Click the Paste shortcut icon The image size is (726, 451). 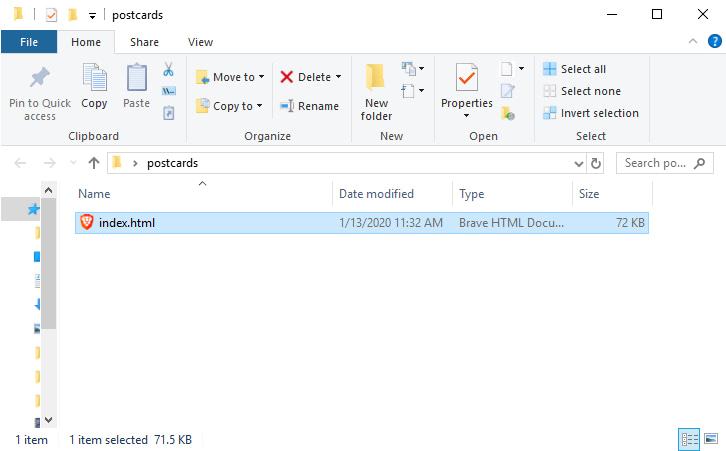click(x=169, y=113)
